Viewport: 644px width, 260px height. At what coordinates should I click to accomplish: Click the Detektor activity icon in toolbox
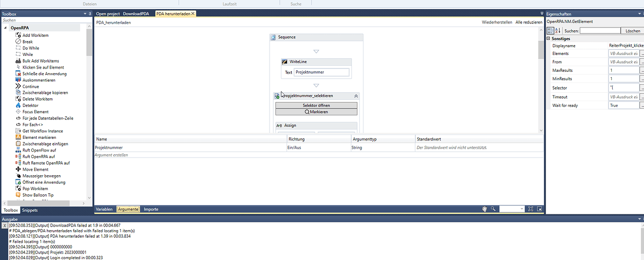18,105
